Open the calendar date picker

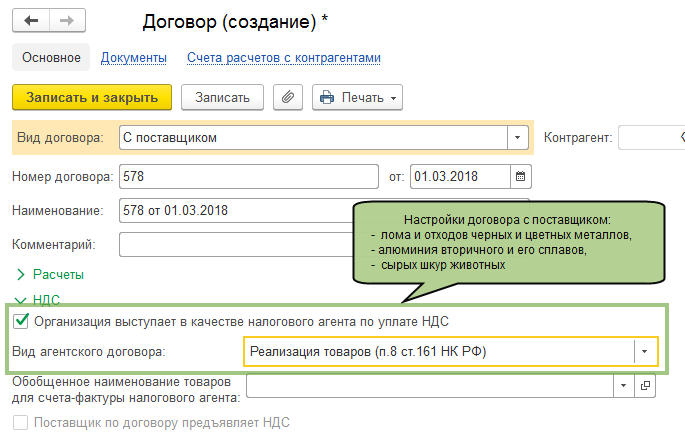[x=519, y=177]
